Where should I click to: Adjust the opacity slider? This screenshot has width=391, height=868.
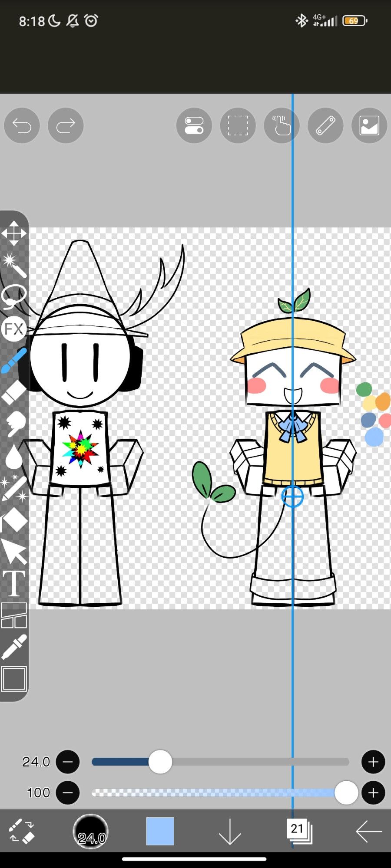click(x=225, y=792)
